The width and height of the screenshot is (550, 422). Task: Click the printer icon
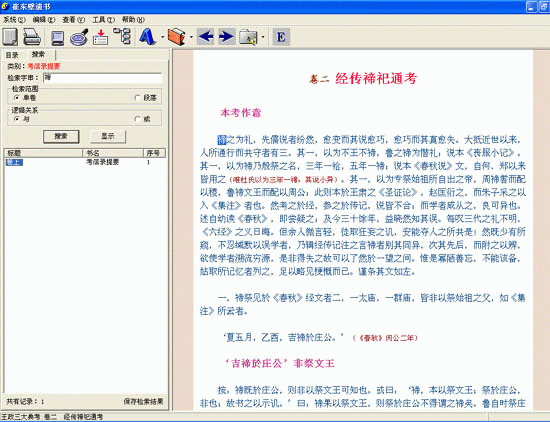pyautogui.click(x=32, y=36)
